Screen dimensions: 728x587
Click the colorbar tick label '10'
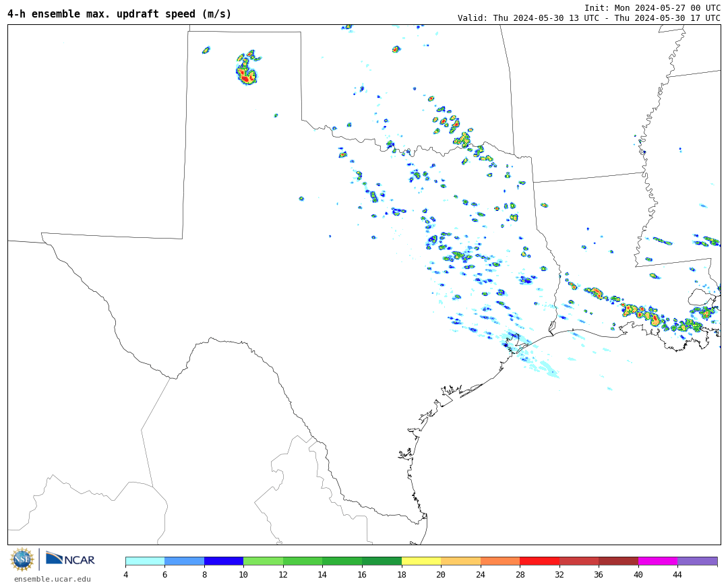click(x=243, y=574)
